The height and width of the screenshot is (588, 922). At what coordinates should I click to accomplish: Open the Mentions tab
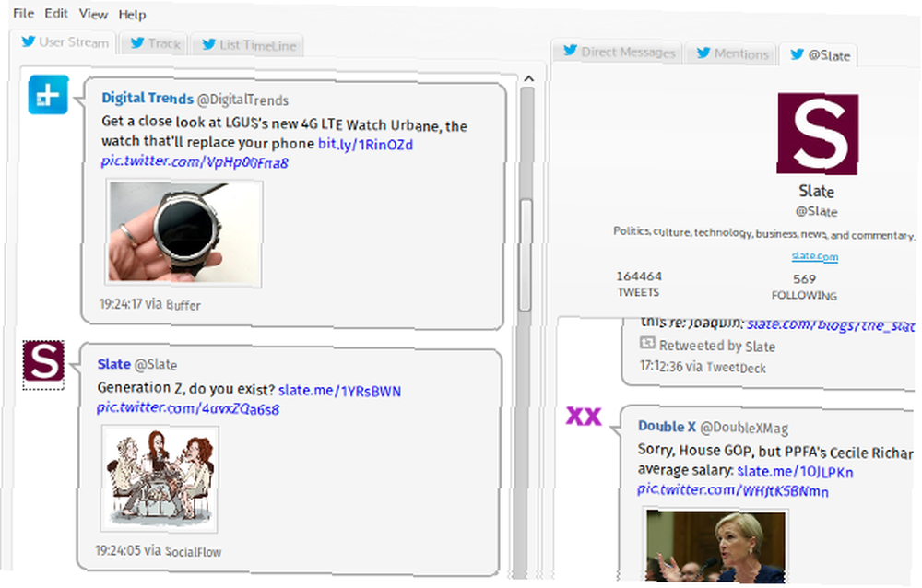tap(731, 53)
